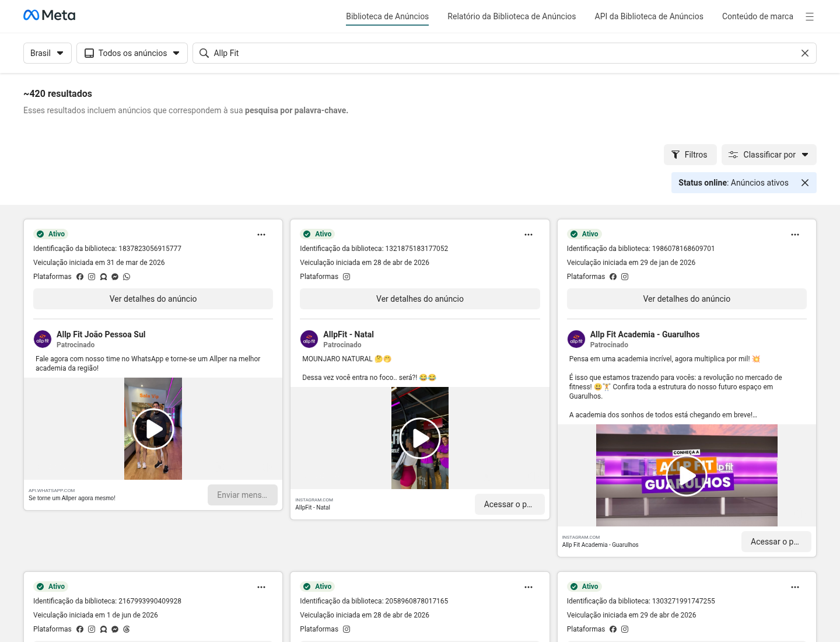Image resolution: width=840 pixels, height=642 pixels.
Task: Click 'Veiculação iniciada em 31 de mar de 2026'
Action: [x=99, y=263]
